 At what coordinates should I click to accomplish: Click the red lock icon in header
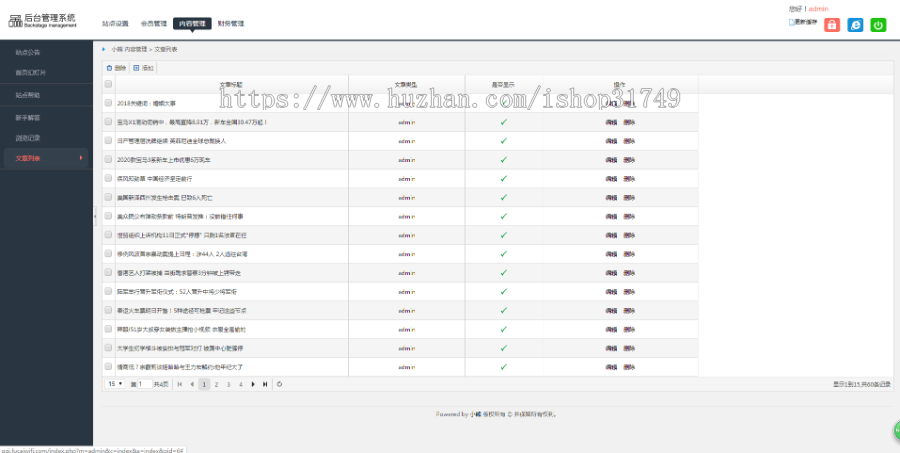831,25
